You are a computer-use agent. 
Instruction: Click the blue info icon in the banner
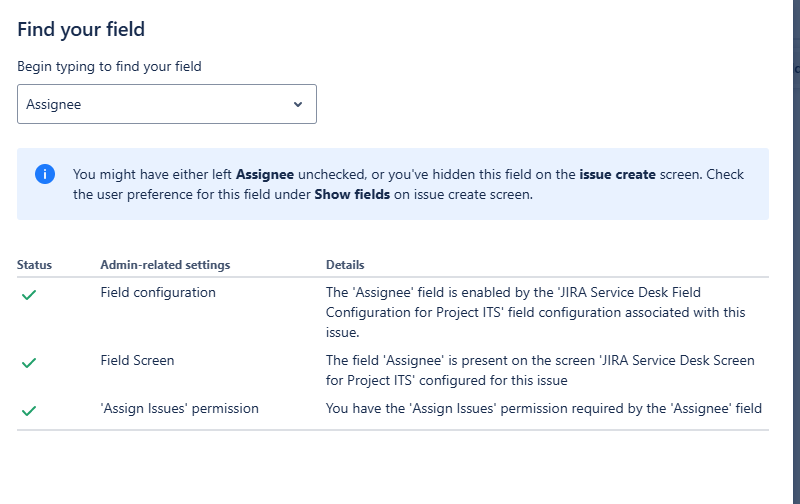[45, 174]
